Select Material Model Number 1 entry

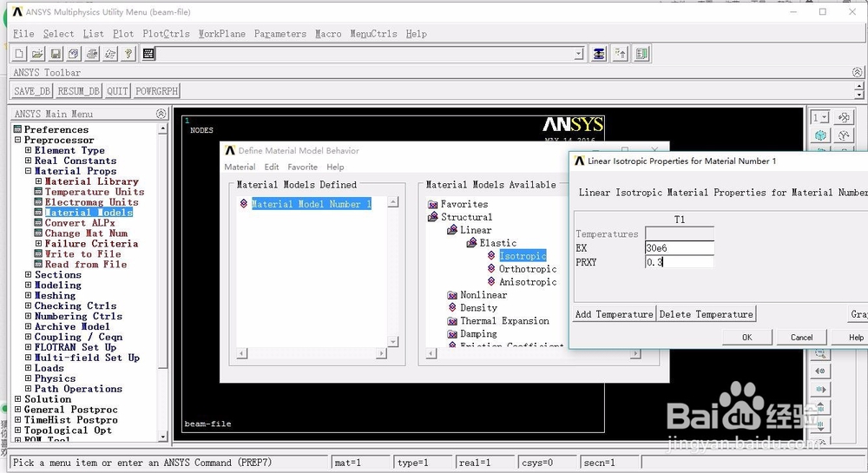[x=311, y=204]
